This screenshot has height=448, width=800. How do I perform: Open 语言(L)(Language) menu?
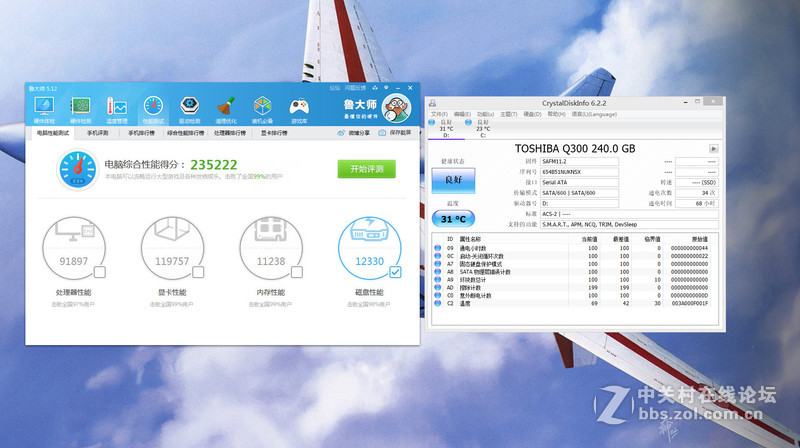[594, 114]
